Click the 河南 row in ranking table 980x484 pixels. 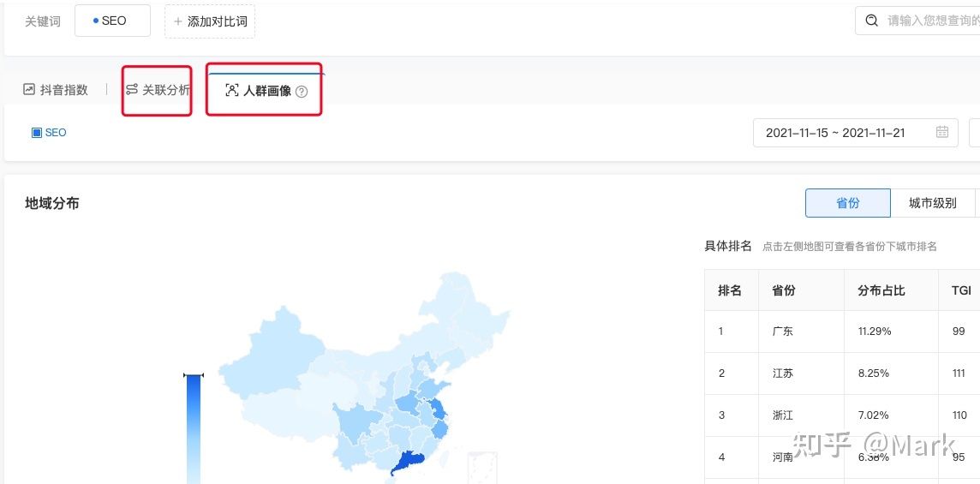click(842, 457)
